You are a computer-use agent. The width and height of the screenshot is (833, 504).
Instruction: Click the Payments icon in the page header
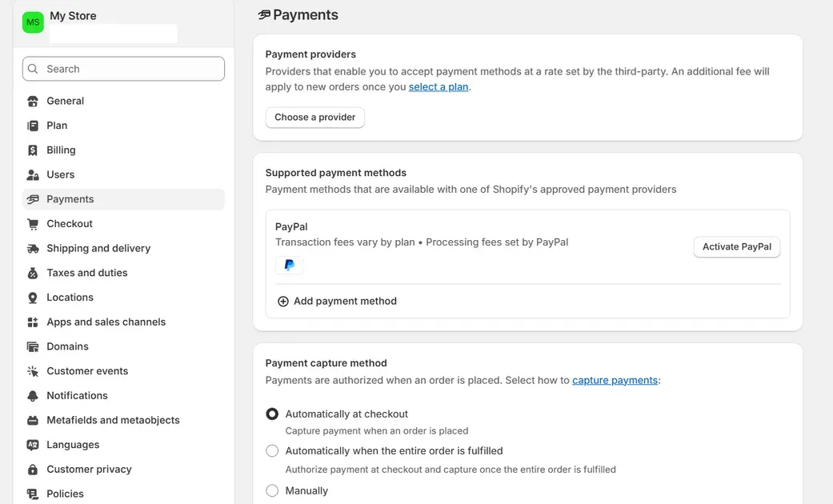coord(265,14)
